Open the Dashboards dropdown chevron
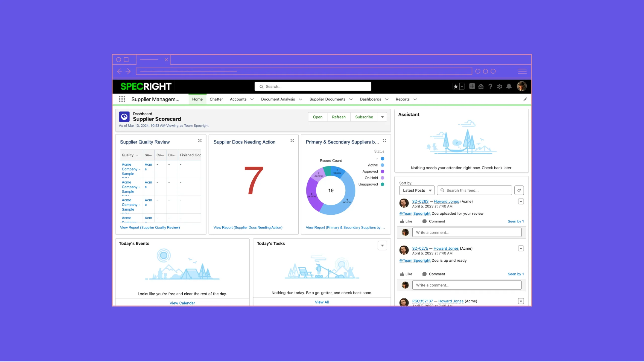This screenshot has width=644, height=362. click(x=387, y=99)
